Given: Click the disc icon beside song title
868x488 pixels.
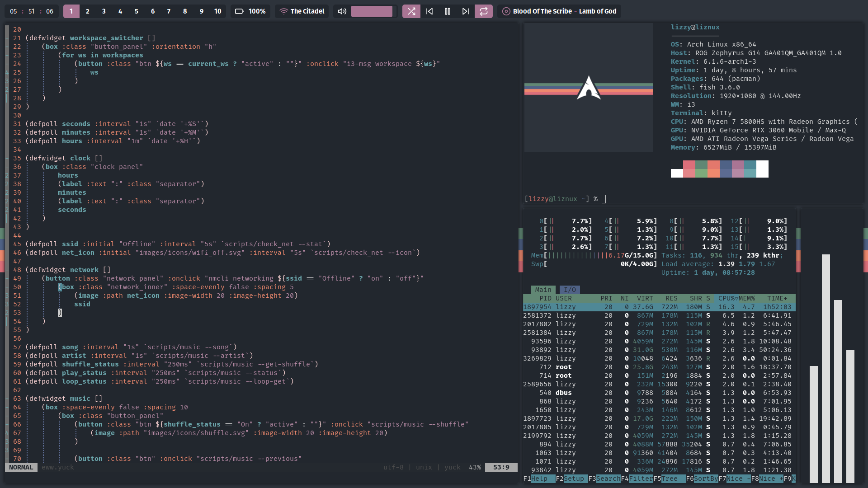Looking at the screenshot, I should 506,11.
